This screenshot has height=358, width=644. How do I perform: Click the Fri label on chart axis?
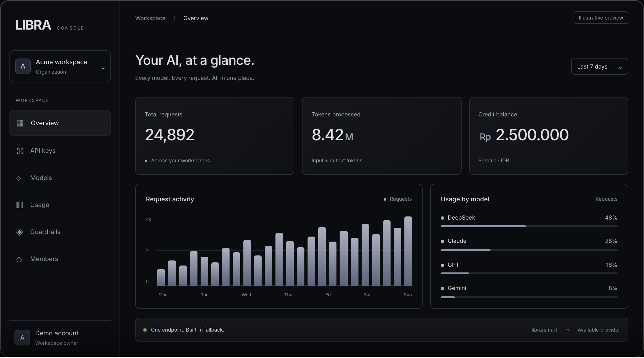(x=328, y=295)
